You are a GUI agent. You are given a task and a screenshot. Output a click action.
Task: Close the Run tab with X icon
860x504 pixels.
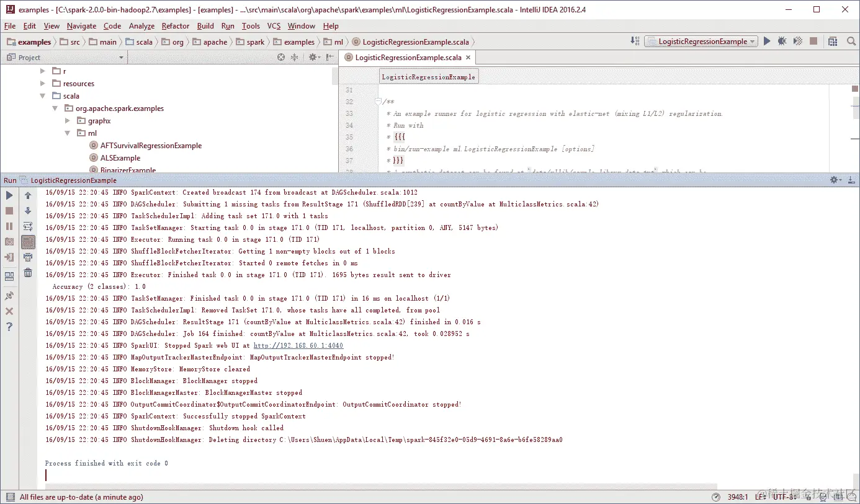(9, 311)
